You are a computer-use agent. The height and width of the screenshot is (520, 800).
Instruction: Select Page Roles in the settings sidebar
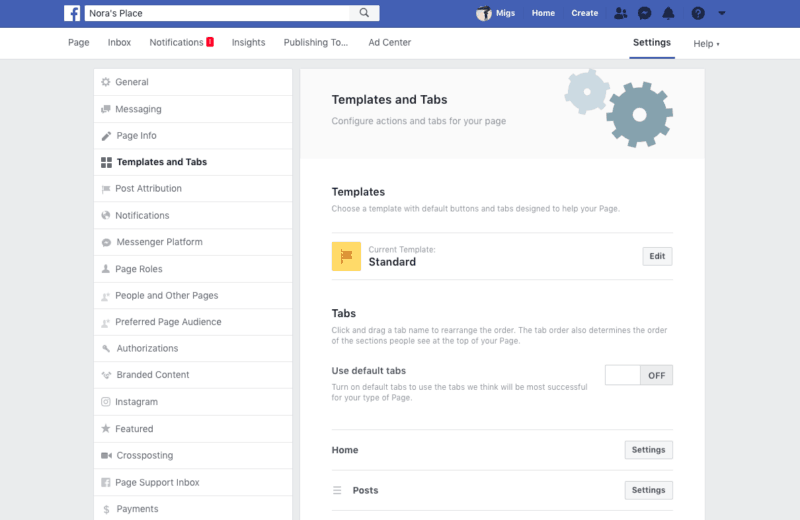pos(193,269)
